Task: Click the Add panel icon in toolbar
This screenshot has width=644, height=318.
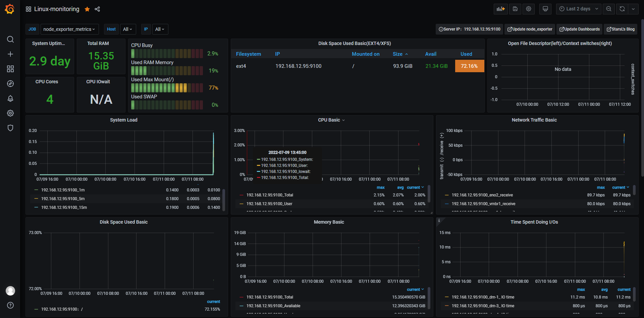Action: pos(500,9)
